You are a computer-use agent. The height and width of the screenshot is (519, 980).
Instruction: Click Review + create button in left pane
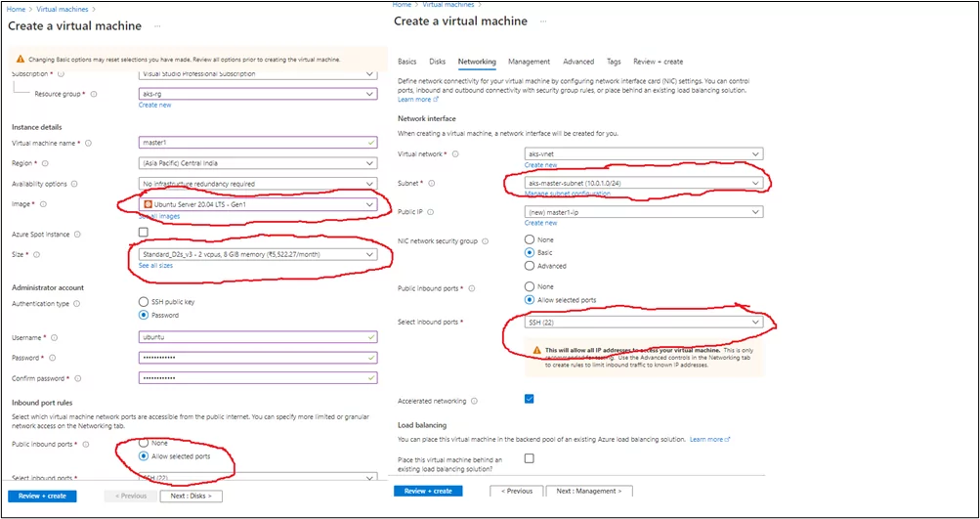(x=42, y=496)
